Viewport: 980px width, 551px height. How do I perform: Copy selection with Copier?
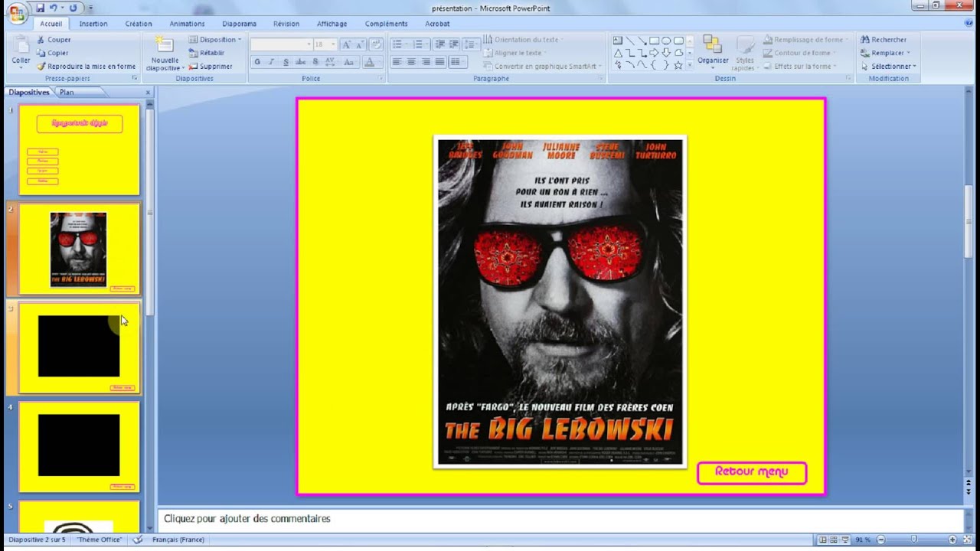[52, 53]
